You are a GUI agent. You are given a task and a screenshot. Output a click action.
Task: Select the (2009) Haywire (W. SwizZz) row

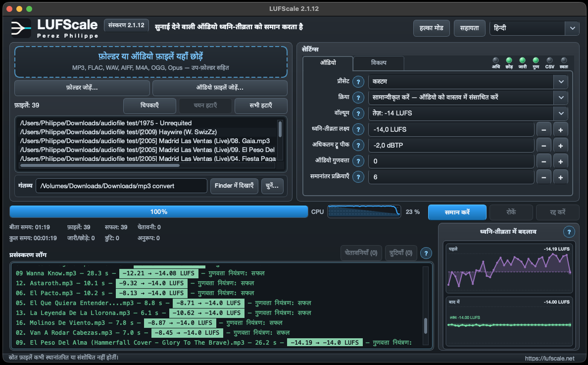(x=148, y=132)
